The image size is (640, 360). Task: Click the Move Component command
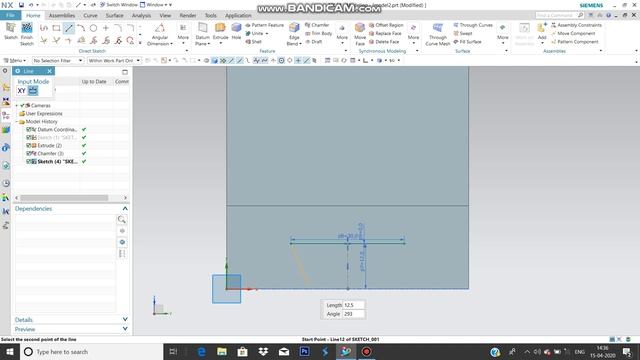point(573,33)
